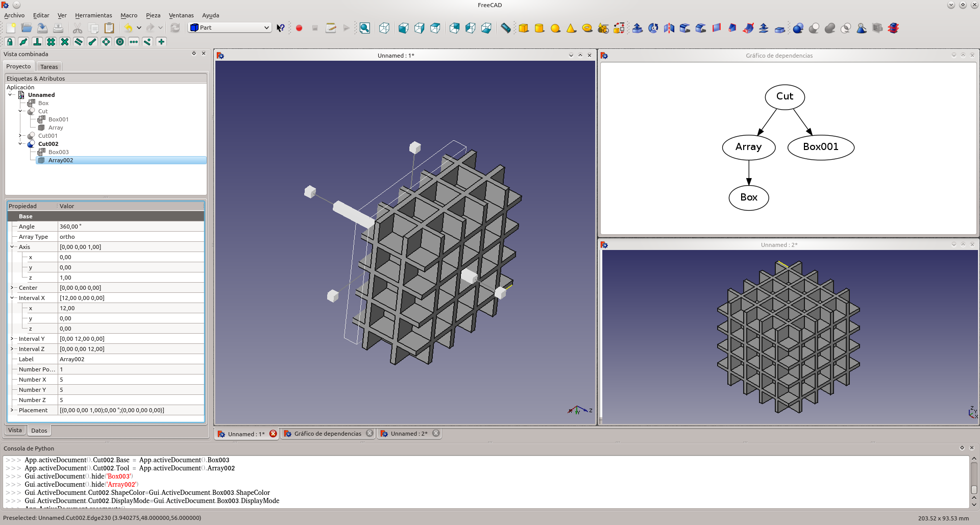Image resolution: width=980 pixels, height=525 pixels.
Task: Select the Mirror tool
Action: click(669, 29)
